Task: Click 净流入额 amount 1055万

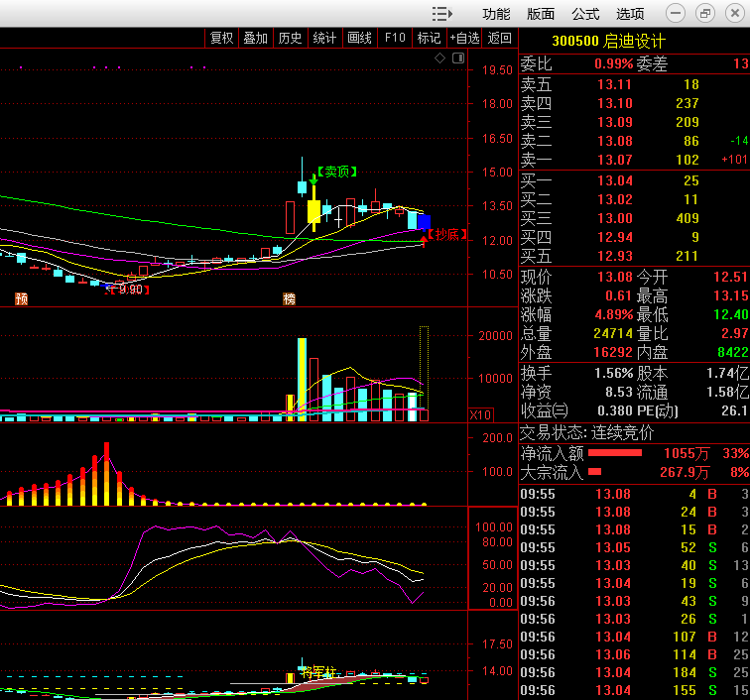Action: click(x=687, y=453)
